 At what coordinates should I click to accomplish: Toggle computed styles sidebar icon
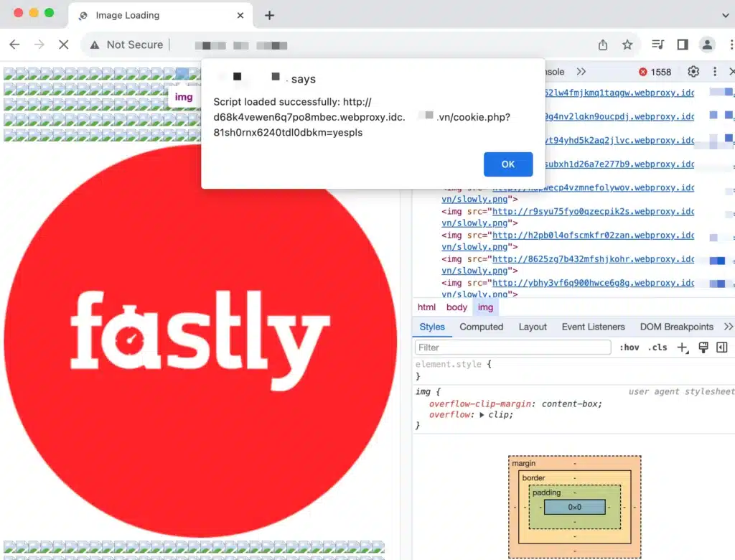pyautogui.click(x=722, y=347)
